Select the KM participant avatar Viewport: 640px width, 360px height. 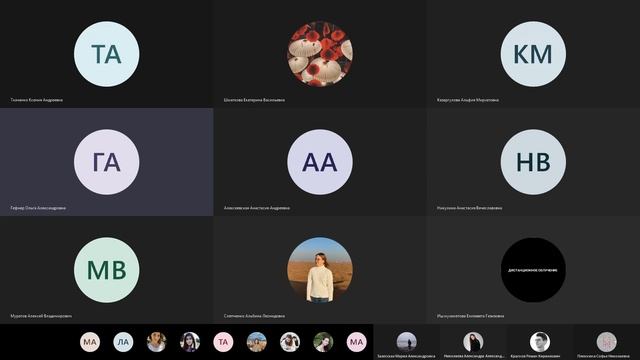(533, 54)
